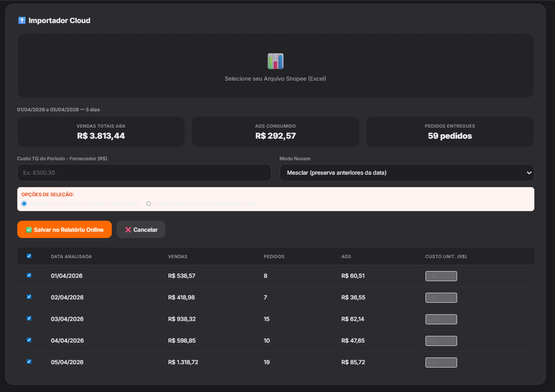Screen dimensions: 555x392
Task: Click ads value 'R$ 85,72'
Action: [353, 362]
